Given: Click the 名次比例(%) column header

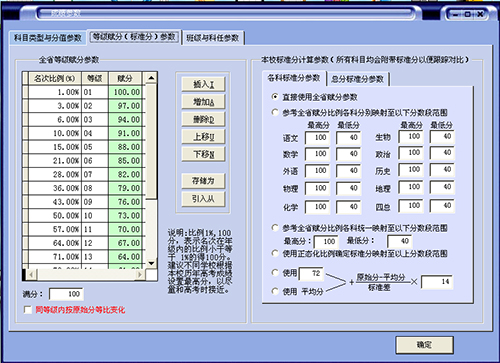Looking at the screenshot, I should [55, 78].
